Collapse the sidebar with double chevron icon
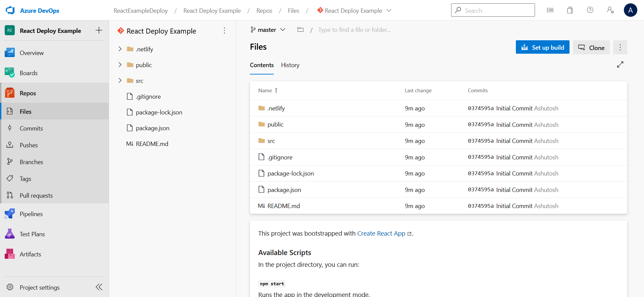The image size is (644, 297). tap(99, 287)
